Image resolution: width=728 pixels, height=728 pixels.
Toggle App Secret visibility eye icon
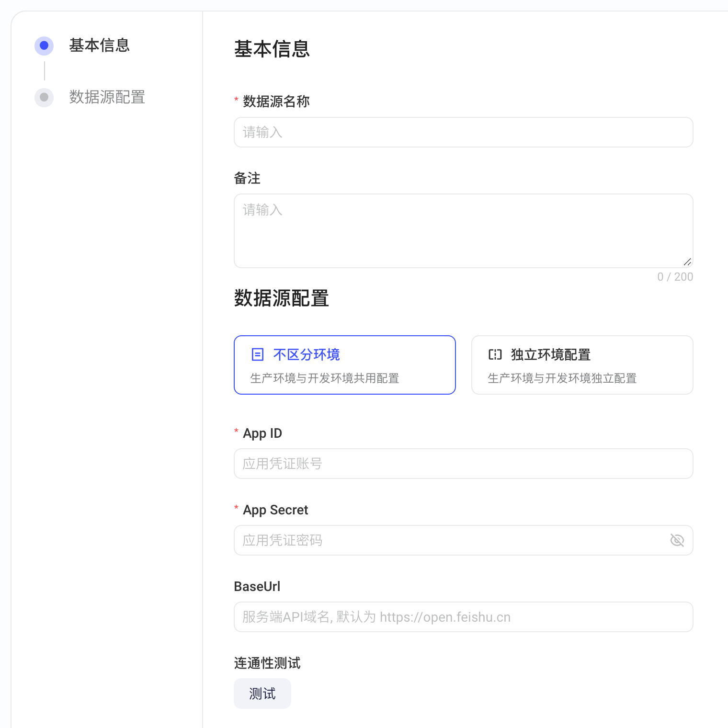tap(677, 540)
